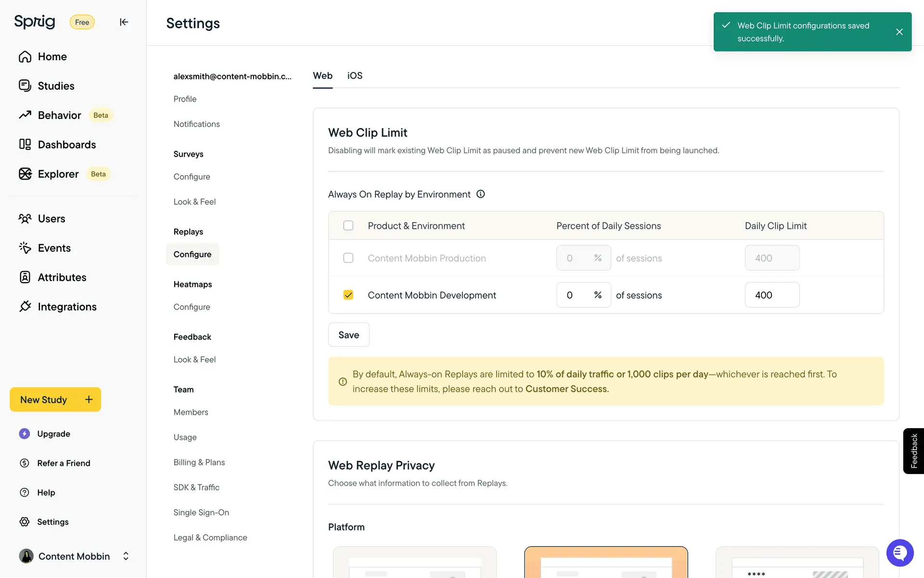Open the Studies chat icon
This screenshot has height=578, width=924.
tap(25, 86)
